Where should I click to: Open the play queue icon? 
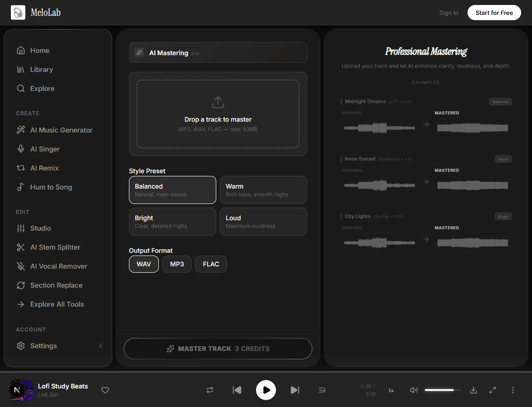[322, 390]
